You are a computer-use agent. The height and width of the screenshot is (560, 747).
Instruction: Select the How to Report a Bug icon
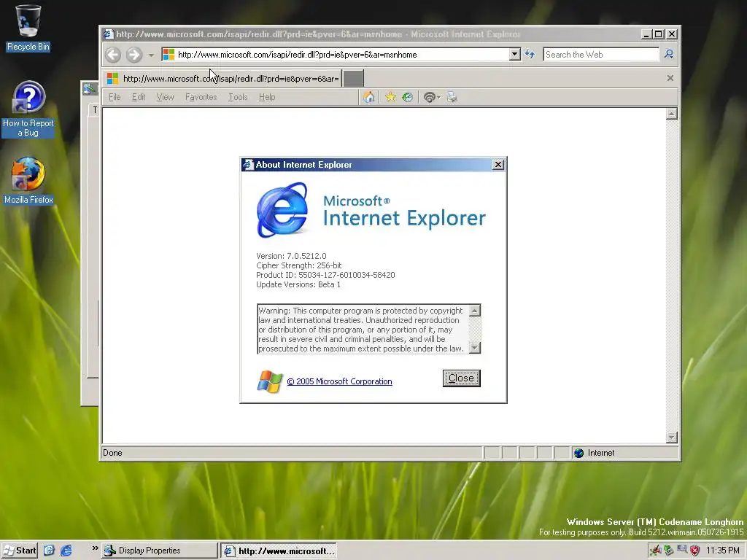tap(28, 109)
